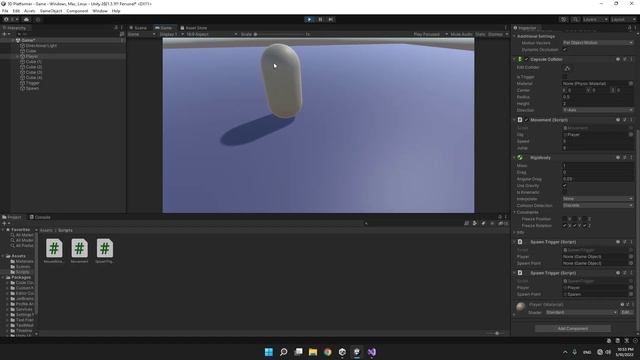Open Collision Detection dropdown
640x360 pixels.
598,205
